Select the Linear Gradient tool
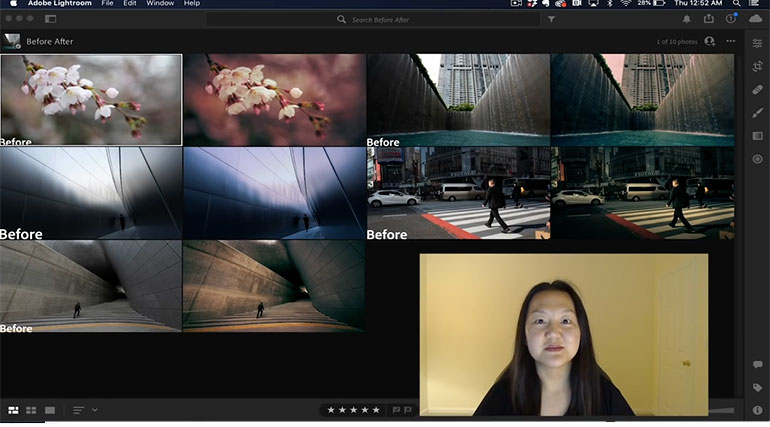Screen dimensions: 770x427 click(x=757, y=135)
